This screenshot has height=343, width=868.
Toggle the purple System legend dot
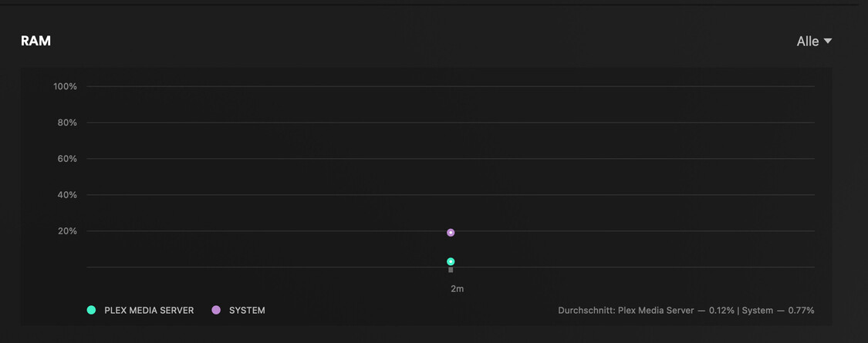tap(216, 310)
